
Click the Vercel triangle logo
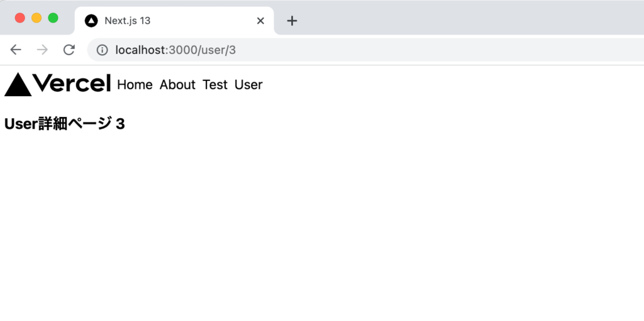[18, 85]
